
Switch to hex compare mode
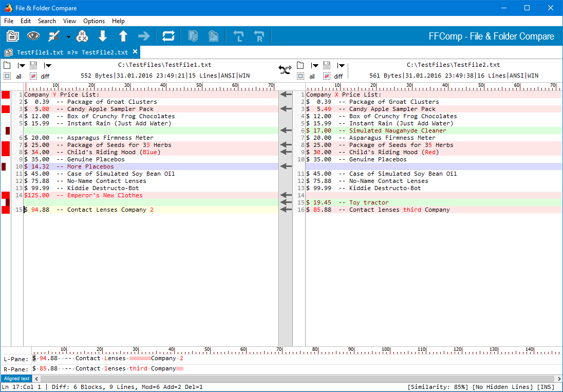[82, 36]
